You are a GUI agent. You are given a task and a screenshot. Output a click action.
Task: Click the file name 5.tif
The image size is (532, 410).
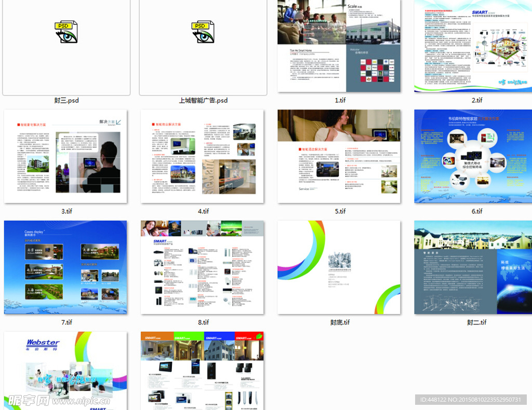[x=340, y=211]
